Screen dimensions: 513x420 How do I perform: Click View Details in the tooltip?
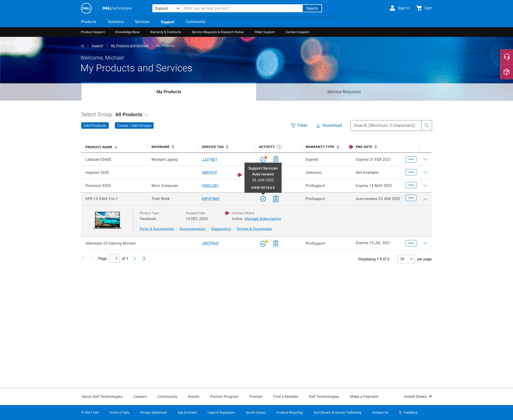click(263, 188)
